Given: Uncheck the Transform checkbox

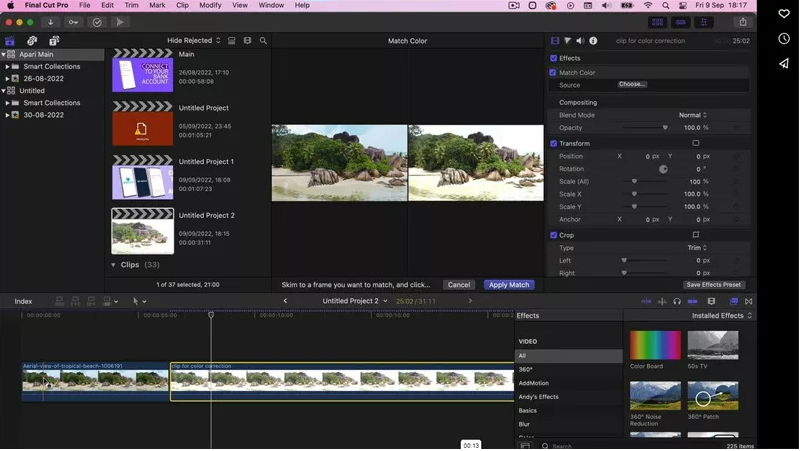Looking at the screenshot, I should [x=554, y=143].
